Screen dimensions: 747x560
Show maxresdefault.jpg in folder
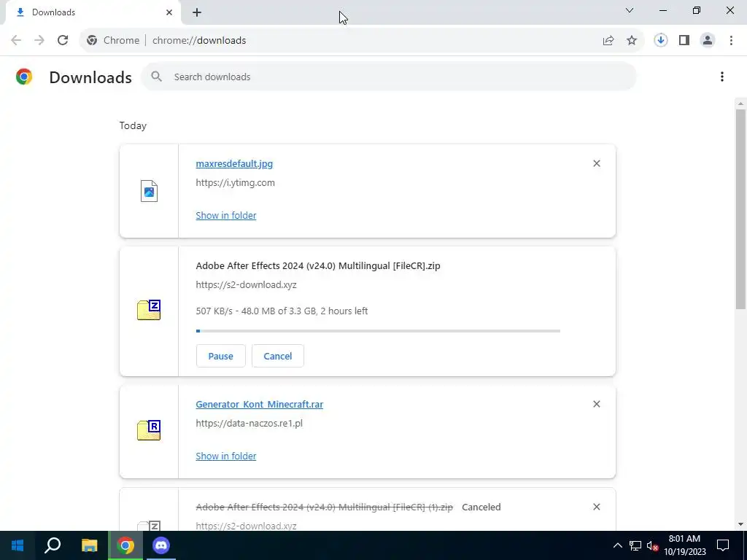point(226,215)
